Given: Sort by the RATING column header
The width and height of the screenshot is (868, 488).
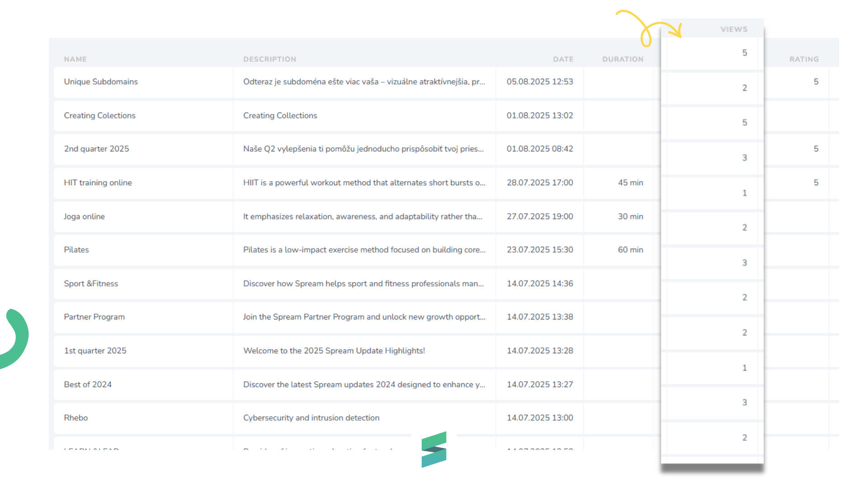Looking at the screenshot, I should (x=804, y=59).
